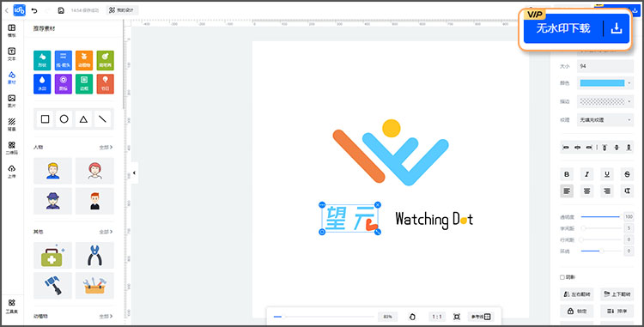Insert the diagonal line shape
This screenshot has height=327, width=644.
102,119
